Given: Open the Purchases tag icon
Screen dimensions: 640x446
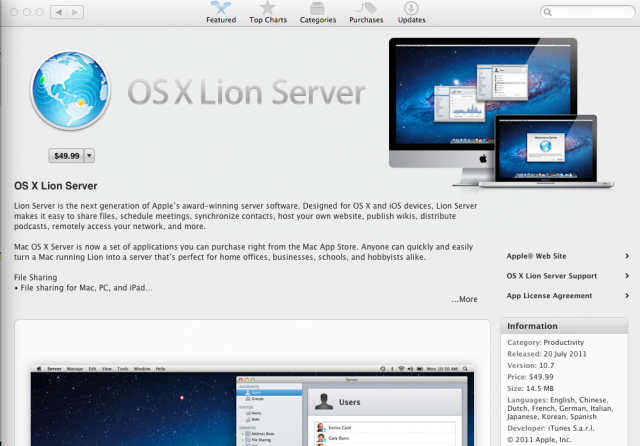Looking at the screenshot, I should pyautogui.click(x=366, y=8).
